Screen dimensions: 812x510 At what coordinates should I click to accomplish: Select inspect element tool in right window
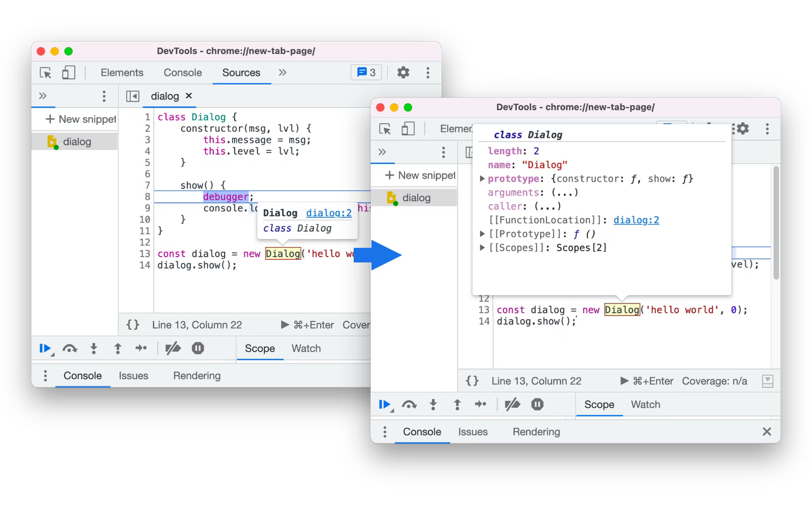coord(385,129)
